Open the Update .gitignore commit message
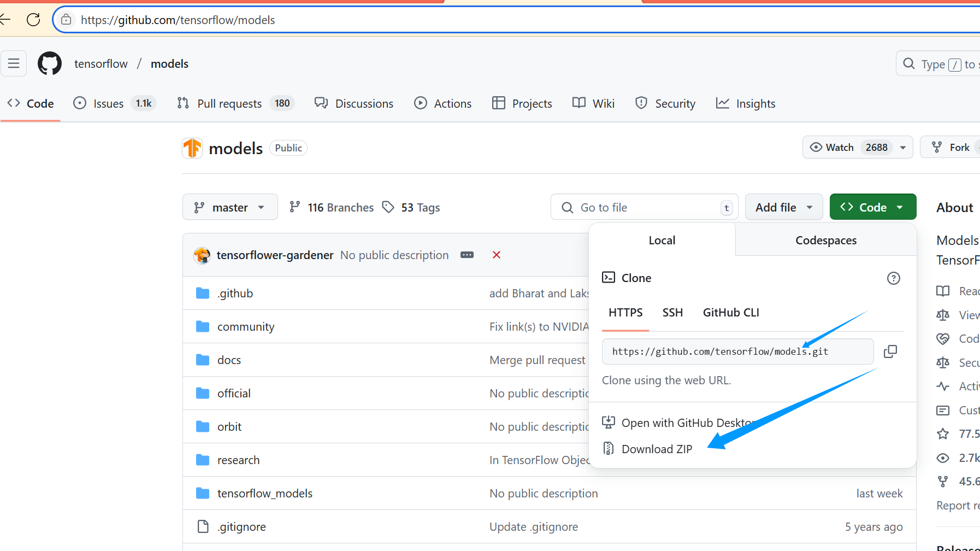The image size is (980, 551). 534,526
